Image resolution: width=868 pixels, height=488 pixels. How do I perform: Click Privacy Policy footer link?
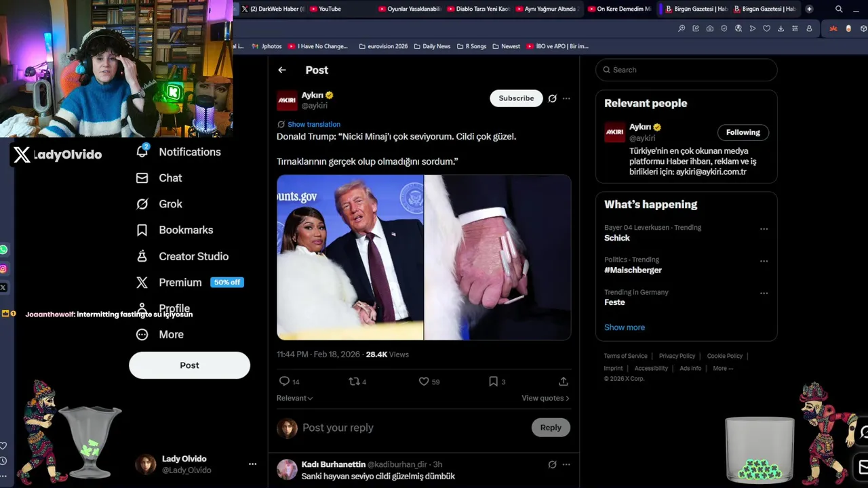677,356
